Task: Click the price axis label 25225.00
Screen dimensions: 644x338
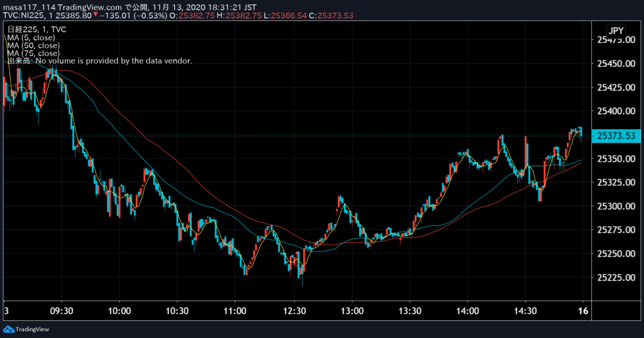Action: pos(616,278)
